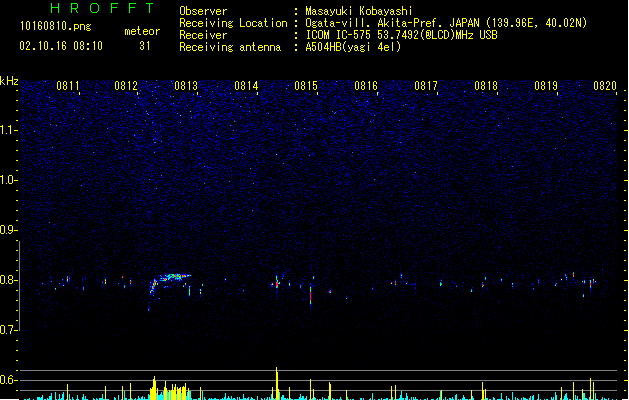Screen dimensions: 629x400
Task: Click the long meteor echo near 0813
Action: (169, 281)
